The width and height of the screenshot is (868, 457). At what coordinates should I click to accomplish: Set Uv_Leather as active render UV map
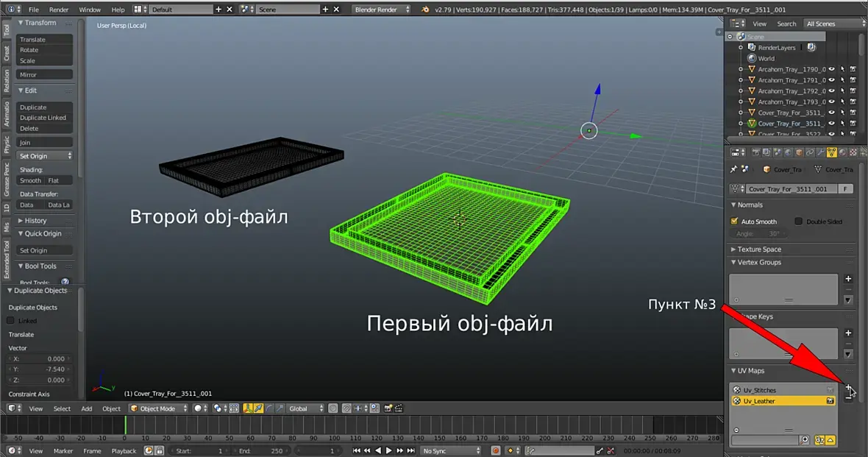point(830,401)
